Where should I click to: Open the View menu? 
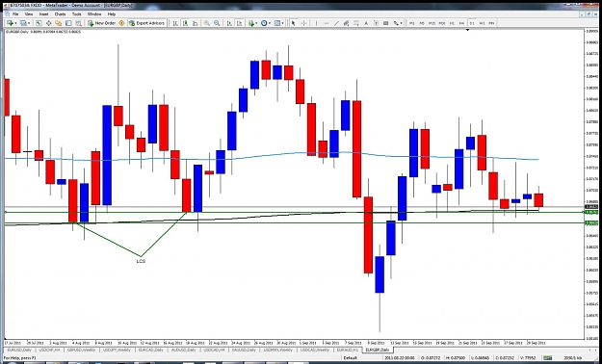tap(28, 13)
